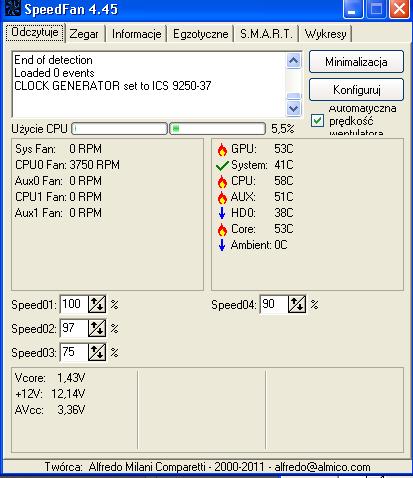This screenshot has height=478, width=413.
Task: Open settings with the Konfiguruj button
Action: (x=356, y=90)
